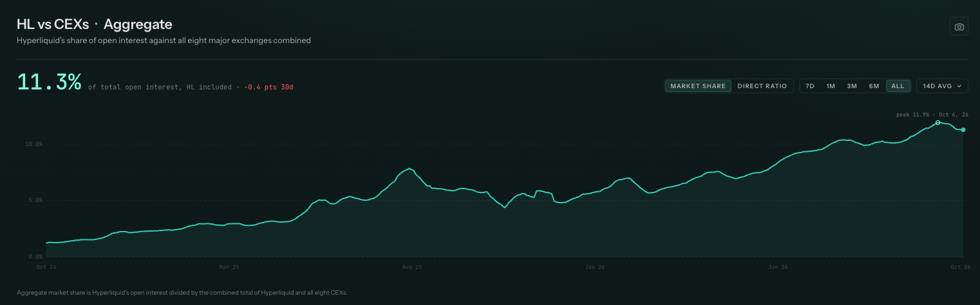Click the Oct 24 x-axis label
980x305 pixels.
tap(48, 266)
